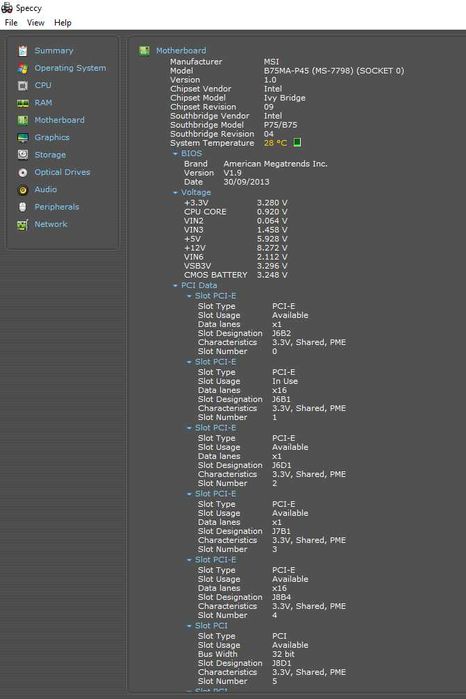Click the Storage hard drive icon

(x=23, y=155)
